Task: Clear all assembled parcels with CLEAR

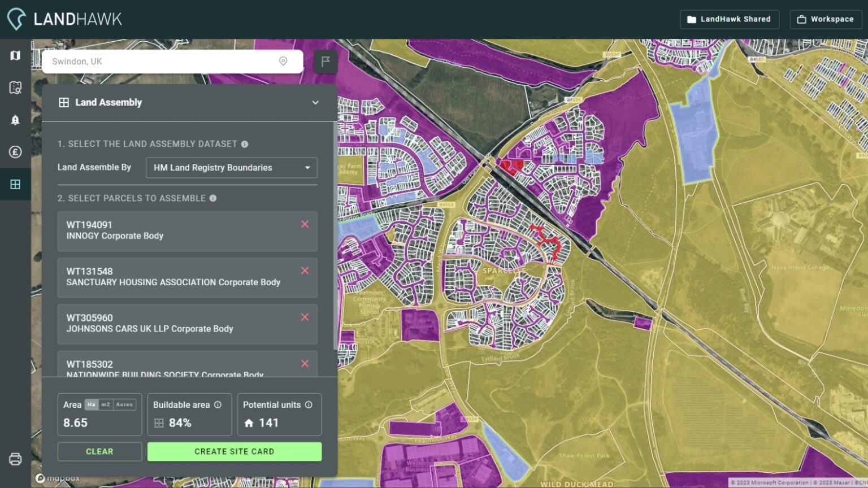Action: (99, 451)
